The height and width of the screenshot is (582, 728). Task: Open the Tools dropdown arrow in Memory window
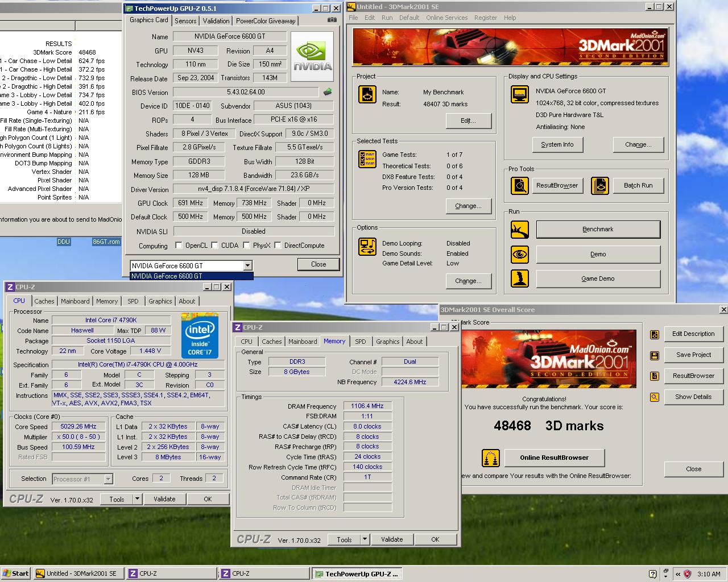365,539
